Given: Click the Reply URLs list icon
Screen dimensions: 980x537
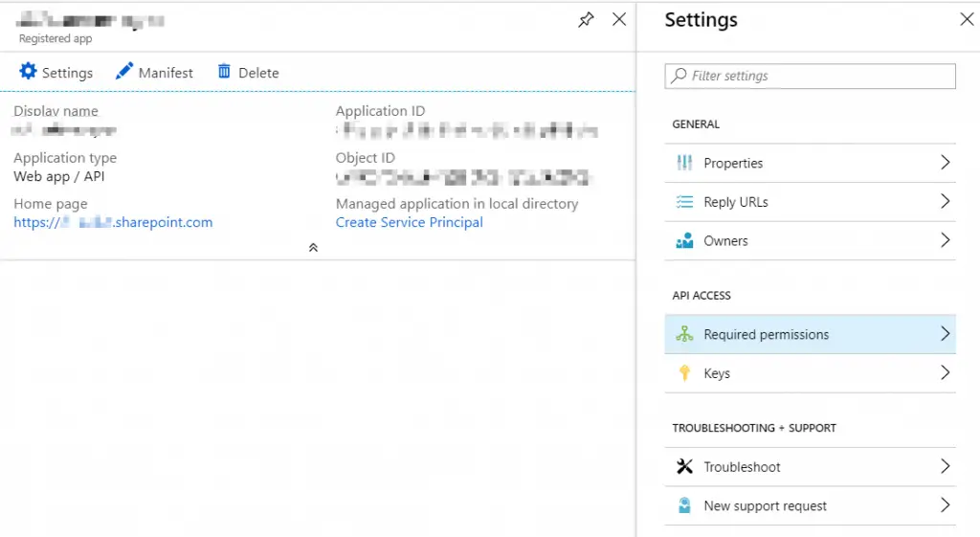Looking at the screenshot, I should point(684,202).
